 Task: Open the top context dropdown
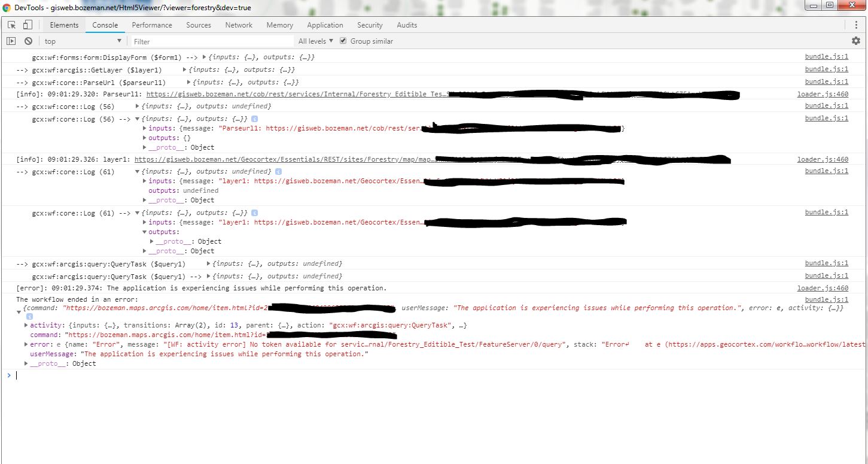tap(83, 41)
